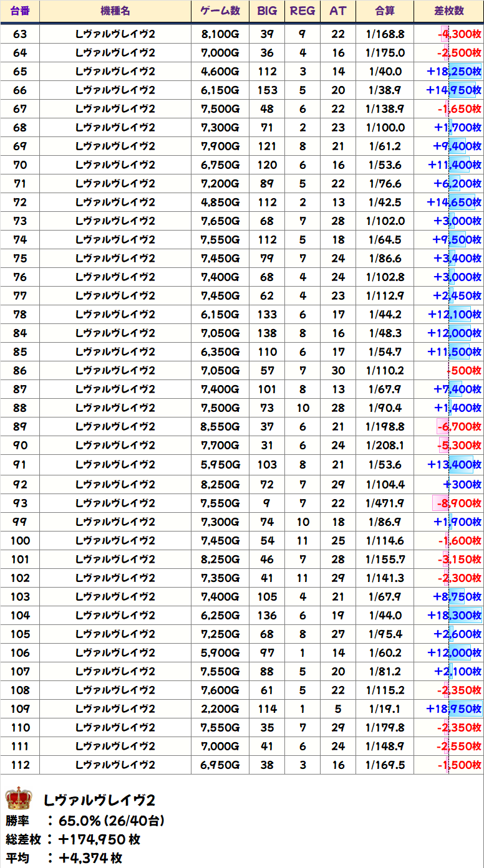Viewport: 484px width, 868px height.
Task: Click the +18,300枚 value in row 104
Action: point(454,615)
